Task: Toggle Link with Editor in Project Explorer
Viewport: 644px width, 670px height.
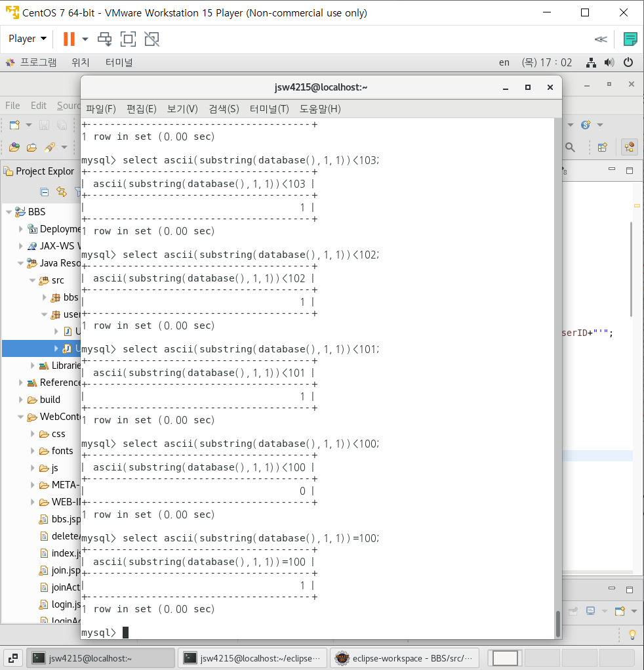Action: click(62, 192)
